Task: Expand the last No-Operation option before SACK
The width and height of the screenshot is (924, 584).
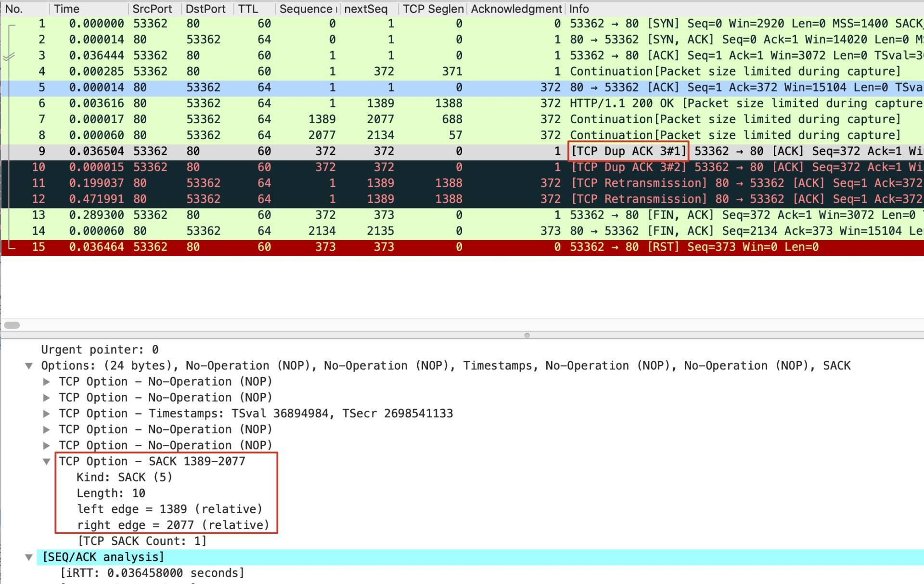Action: [x=47, y=445]
